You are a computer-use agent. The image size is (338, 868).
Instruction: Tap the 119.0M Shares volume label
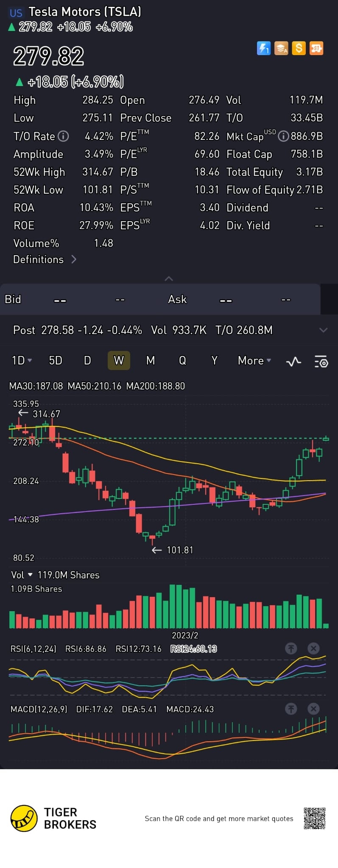pos(68,575)
